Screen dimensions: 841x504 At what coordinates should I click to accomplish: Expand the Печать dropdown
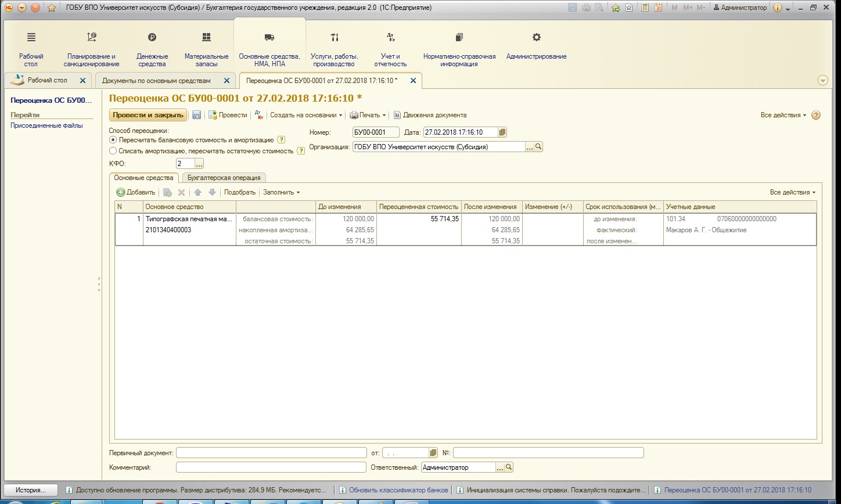coord(368,115)
